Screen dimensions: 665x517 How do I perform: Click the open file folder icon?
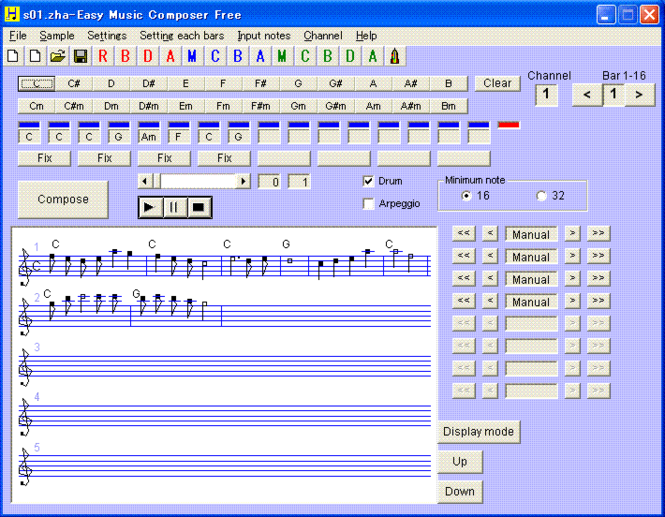57,56
